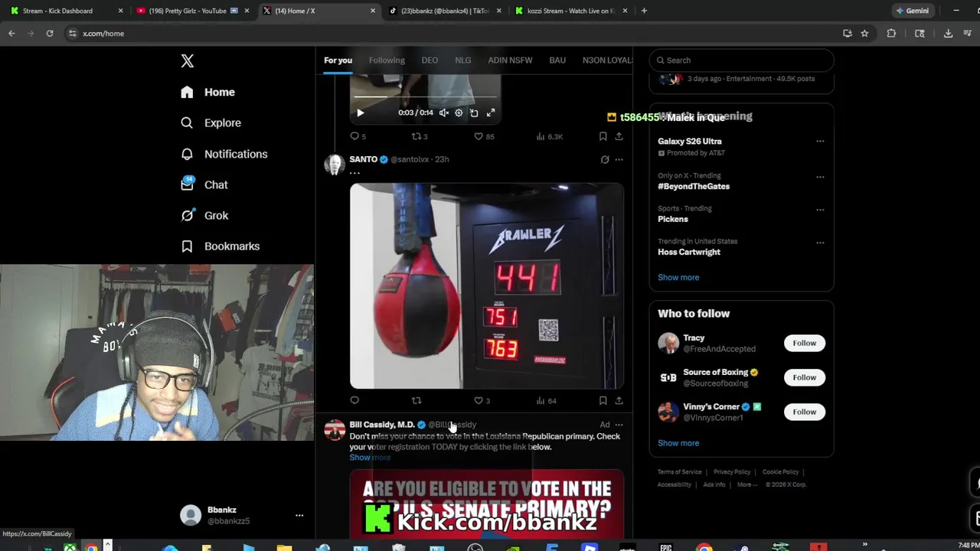This screenshot has width=980, height=551.
Task: Open options for Galaxy S26 Ultra trend
Action: 820,142
